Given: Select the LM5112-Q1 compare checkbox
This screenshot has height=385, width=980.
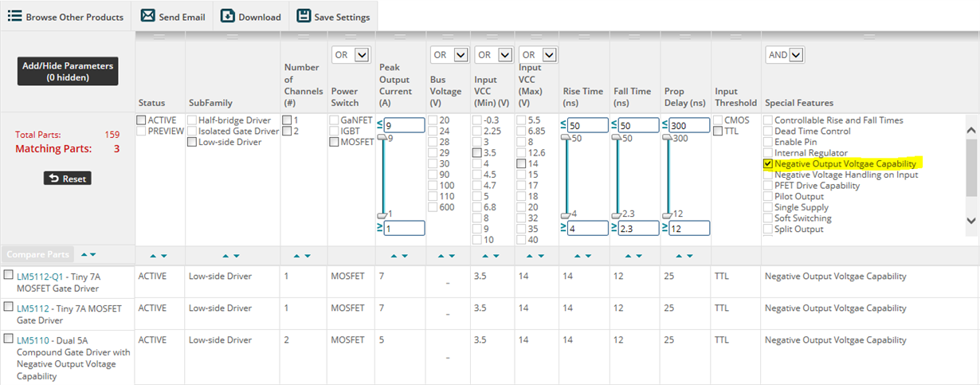Looking at the screenshot, I should point(8,275).
